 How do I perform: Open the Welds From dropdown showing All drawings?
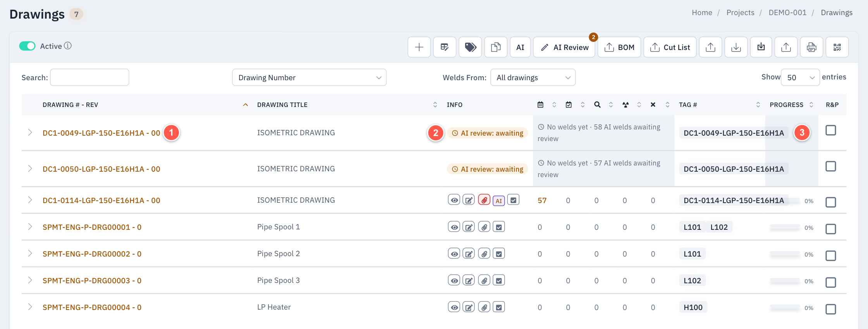click(x=533, y=78)
